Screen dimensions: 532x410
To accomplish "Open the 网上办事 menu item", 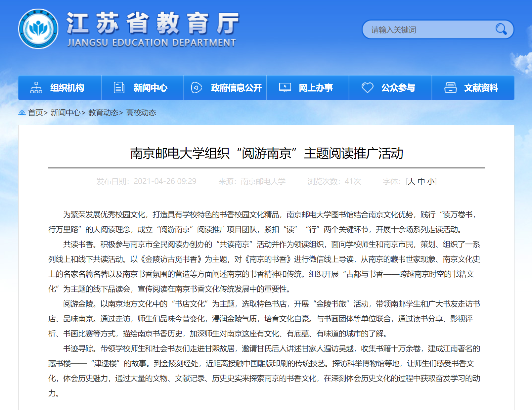I will click(316, 88).
